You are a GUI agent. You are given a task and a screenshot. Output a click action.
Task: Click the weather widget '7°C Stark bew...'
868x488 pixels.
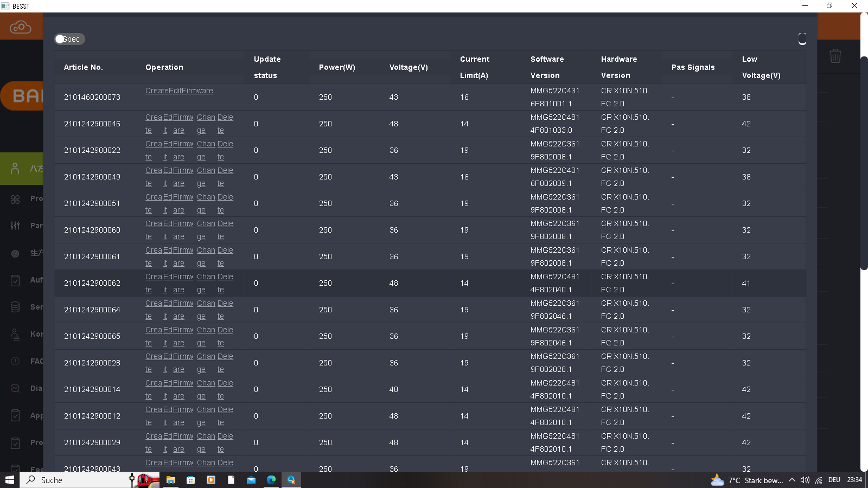[x=747, y=480]
